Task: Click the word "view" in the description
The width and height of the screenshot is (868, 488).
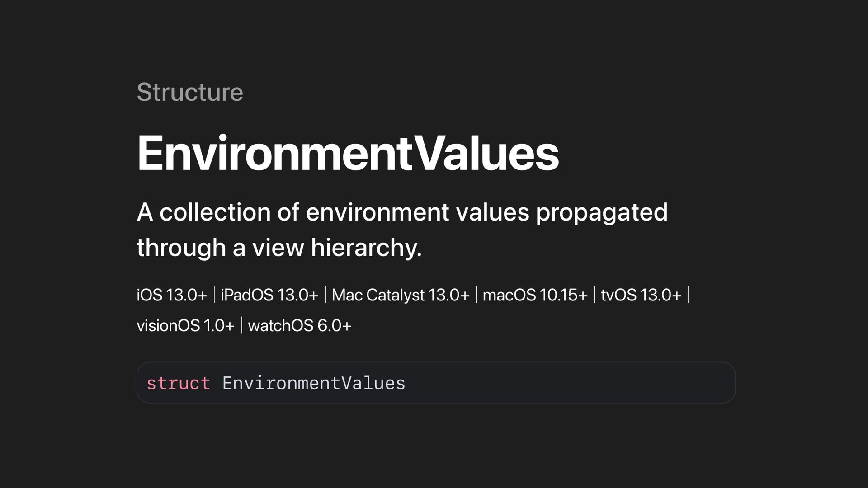Action: (x=278, y=248)
